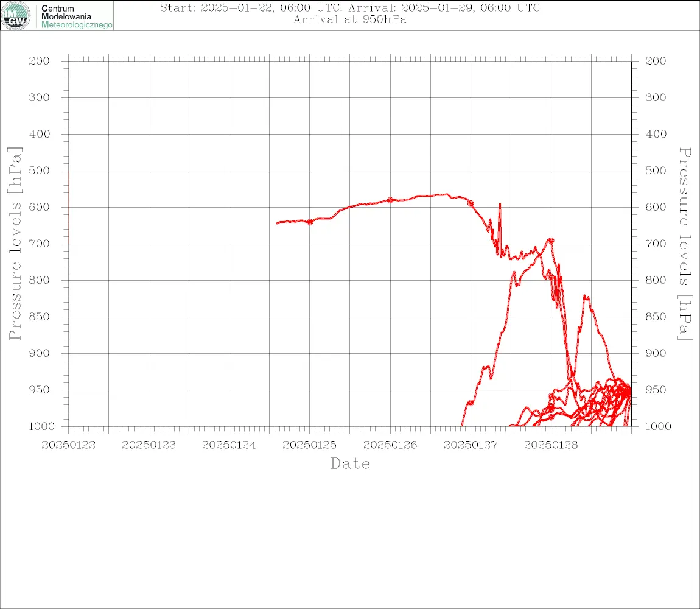This screenshot has height=609, width=700.
Task: Click trajectory peak marker near 700 hPa at 20250128
Action: point(551,241)
